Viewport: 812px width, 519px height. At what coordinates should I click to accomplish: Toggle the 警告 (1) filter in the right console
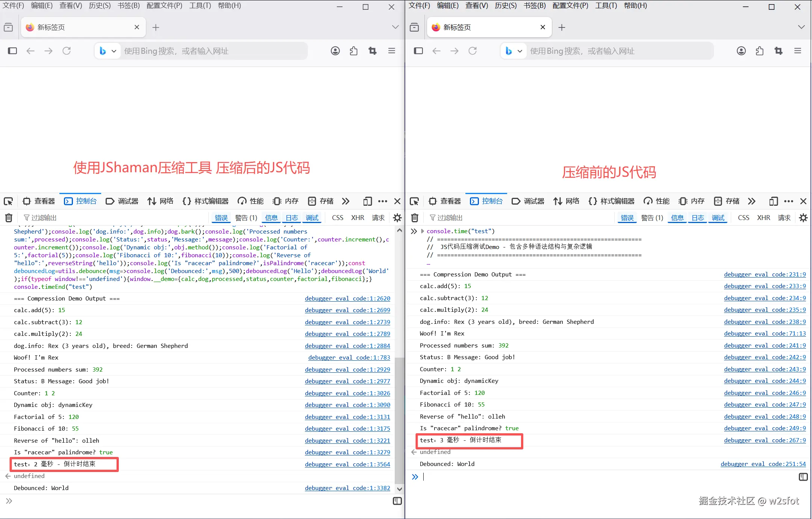652,218
